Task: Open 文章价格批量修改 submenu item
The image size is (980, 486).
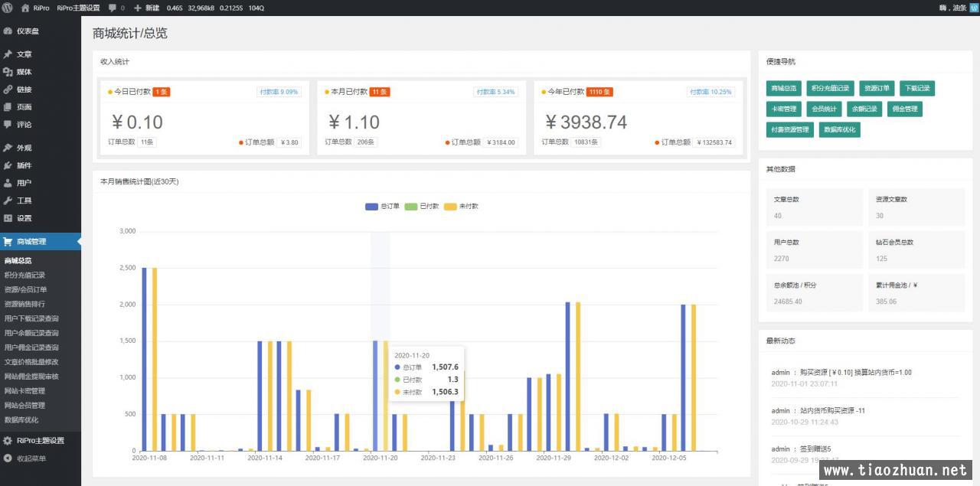Action: (31, 362)
